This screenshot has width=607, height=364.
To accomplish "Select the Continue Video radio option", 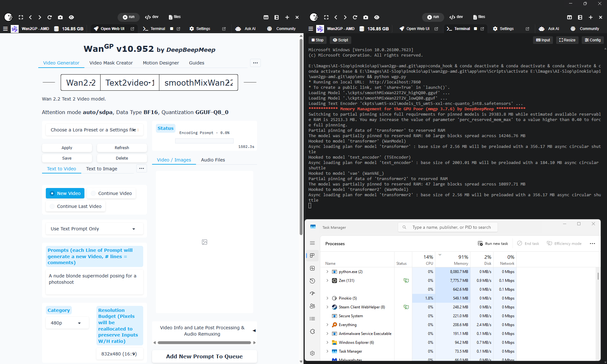I will coord(111,193).
